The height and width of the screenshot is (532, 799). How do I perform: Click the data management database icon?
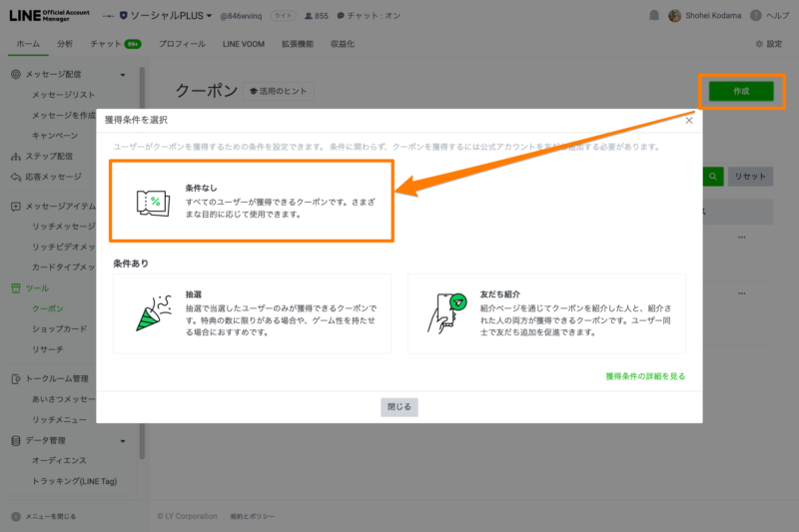(x=16, y=440)
